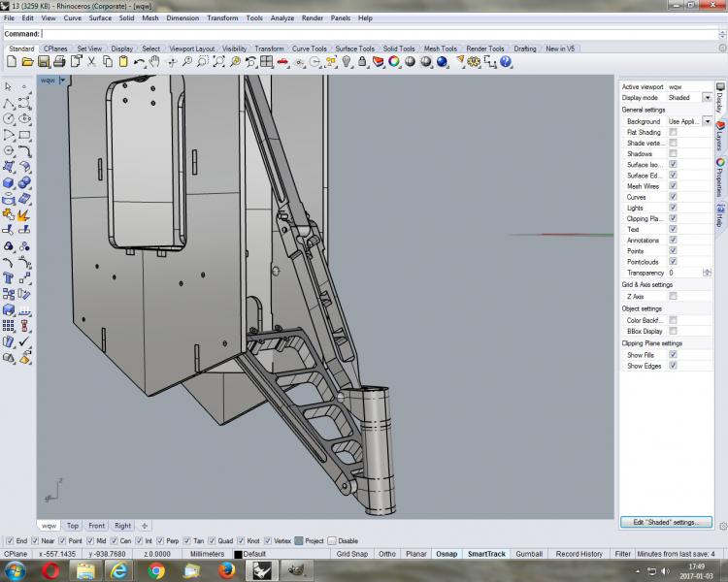The height and width of the screenshot is (582, 728).
Task: Select the Box solid tool
Action: point(9,182)
